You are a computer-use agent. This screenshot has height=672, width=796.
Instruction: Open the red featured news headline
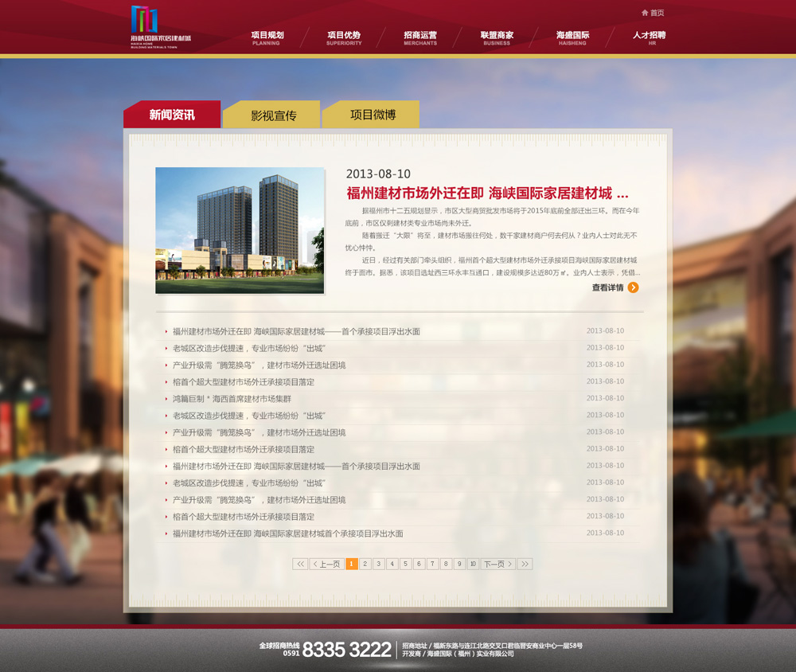point(487,193)
